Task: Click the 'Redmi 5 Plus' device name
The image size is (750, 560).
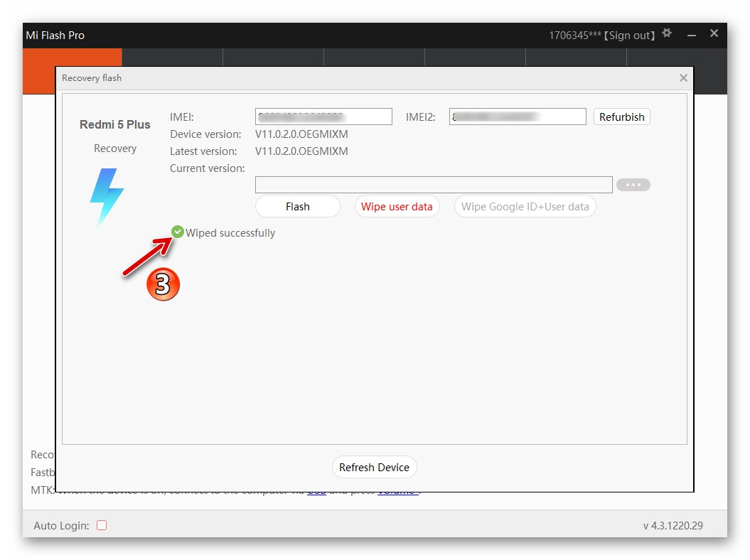Action: (114, 124)
